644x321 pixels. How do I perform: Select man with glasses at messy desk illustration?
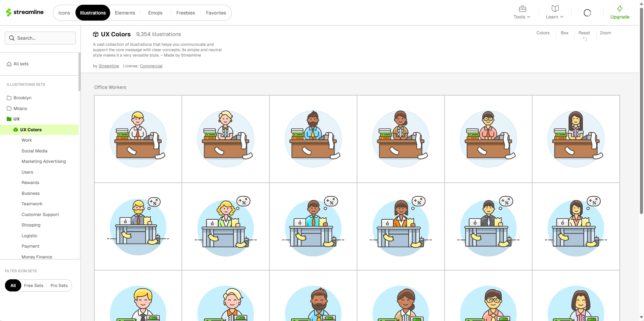coord(488,139)
